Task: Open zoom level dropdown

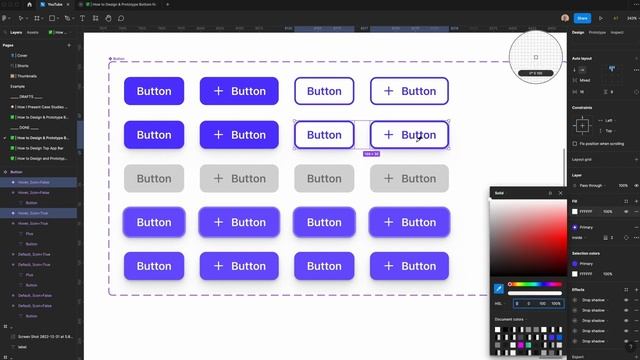Action: (x=632, y=18)
